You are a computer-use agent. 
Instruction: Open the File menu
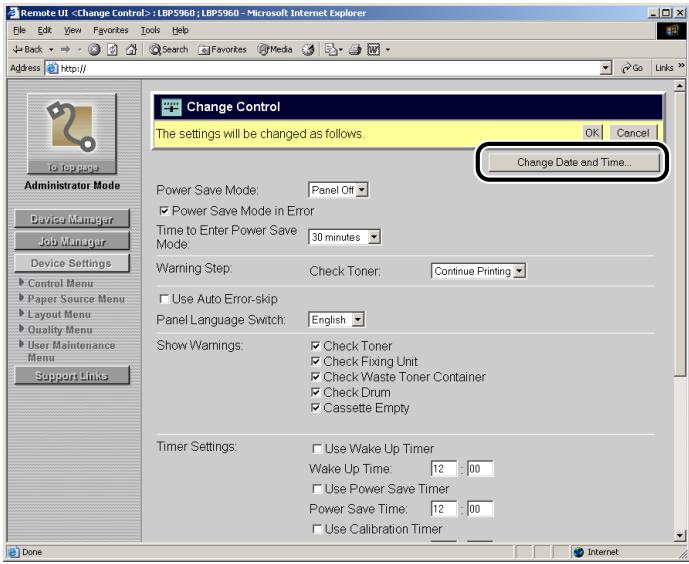pos(19,30)
